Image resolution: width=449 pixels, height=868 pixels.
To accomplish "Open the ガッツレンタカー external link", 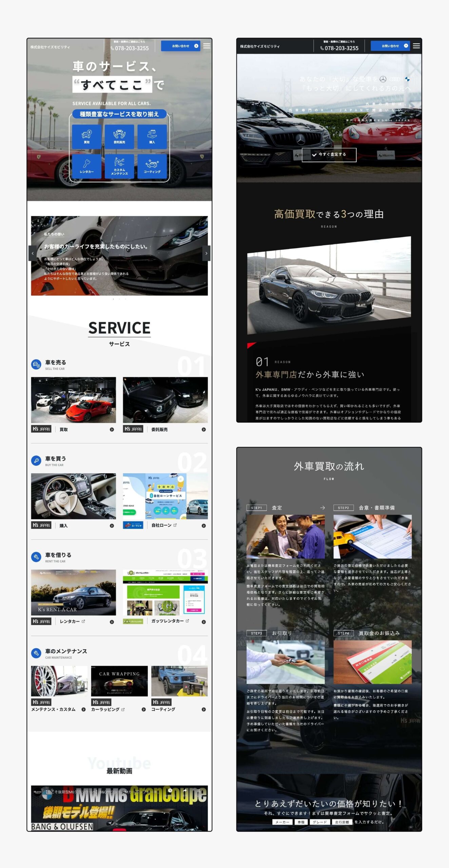I will pyautogui.click(x=170, y=621).
